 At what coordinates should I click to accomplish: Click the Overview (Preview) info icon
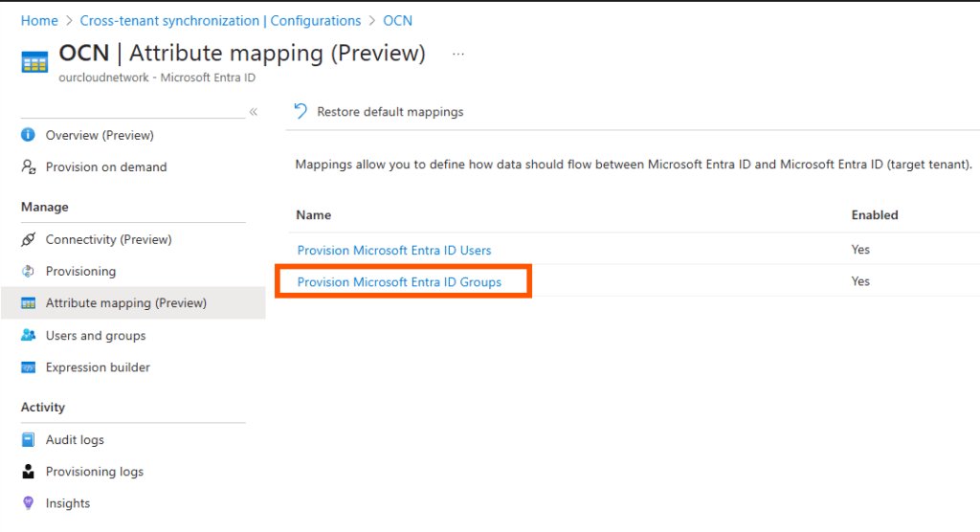pos(28,135)
